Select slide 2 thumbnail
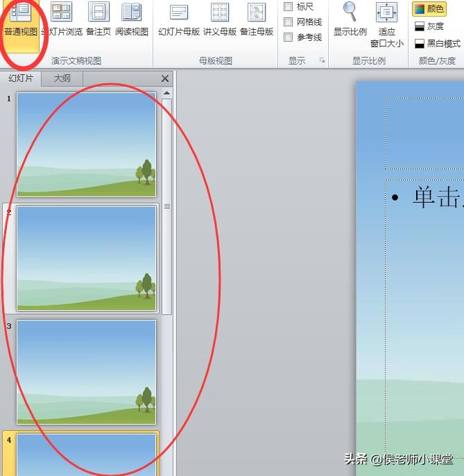Viewport: 464px width, 476px height. point(87,258)
